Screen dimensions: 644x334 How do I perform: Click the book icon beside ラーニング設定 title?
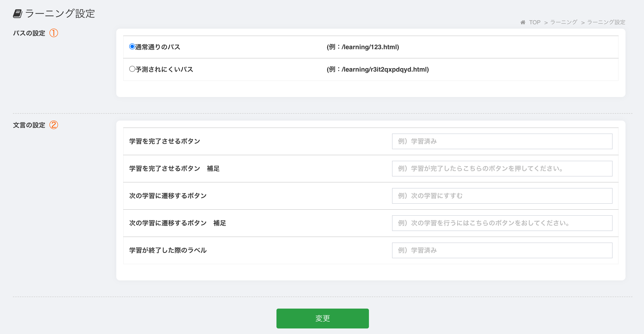click(18, 13)
